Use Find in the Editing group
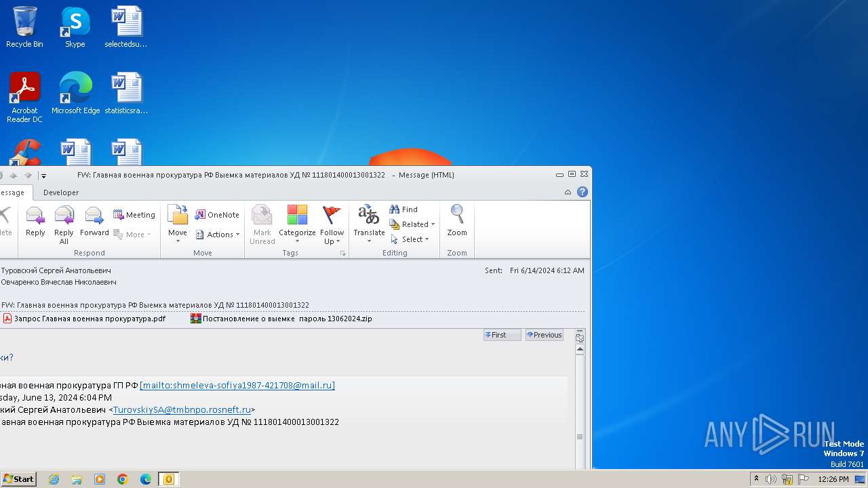The width and height of the screenshot is (868, 488). [403, 209]
